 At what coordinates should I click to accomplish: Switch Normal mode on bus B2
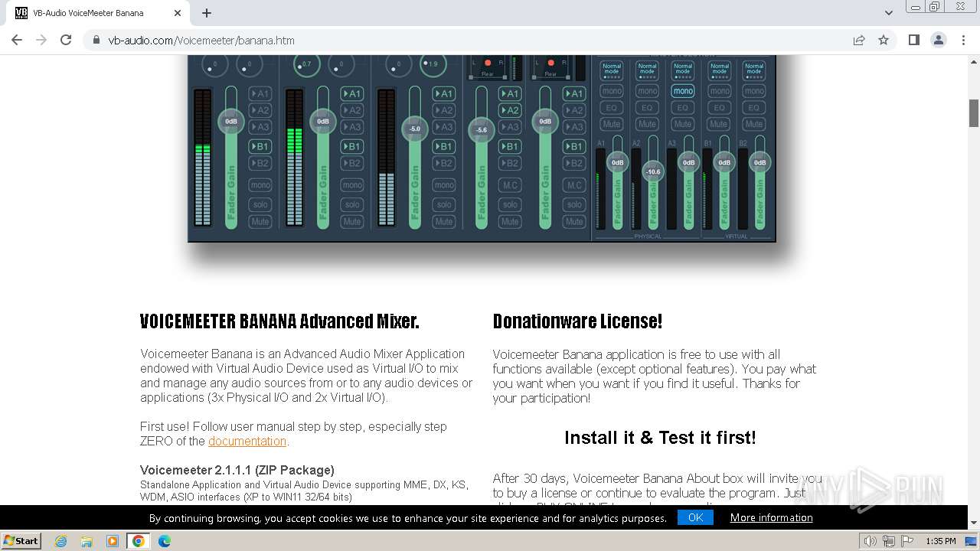754,70
